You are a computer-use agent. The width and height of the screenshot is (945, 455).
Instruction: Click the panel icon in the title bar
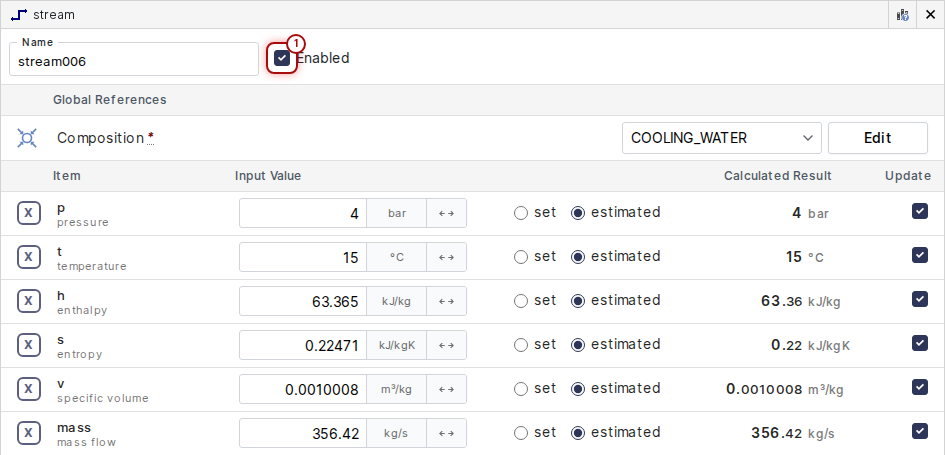click(902, 15)
